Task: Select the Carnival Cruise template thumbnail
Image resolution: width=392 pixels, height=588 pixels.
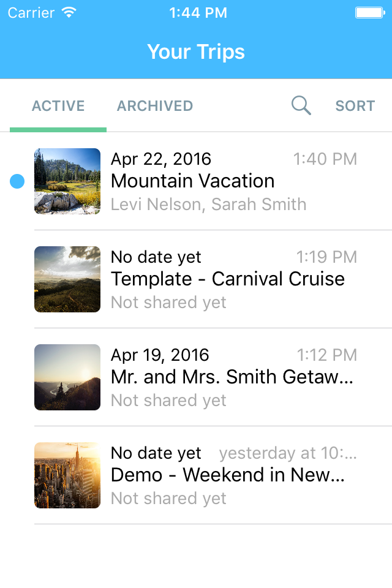Action: [x=67, y=279]
